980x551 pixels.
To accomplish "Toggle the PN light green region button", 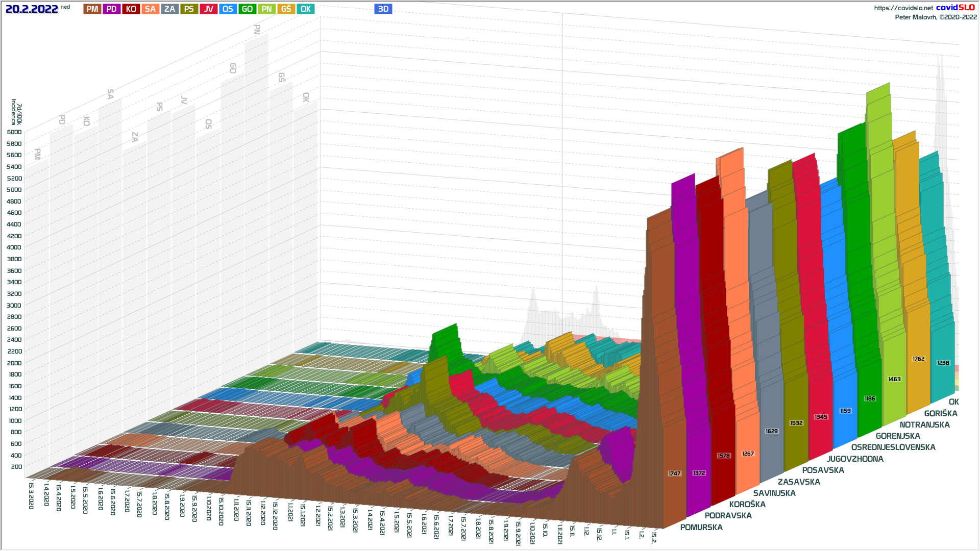I will (x=266, y=9).
